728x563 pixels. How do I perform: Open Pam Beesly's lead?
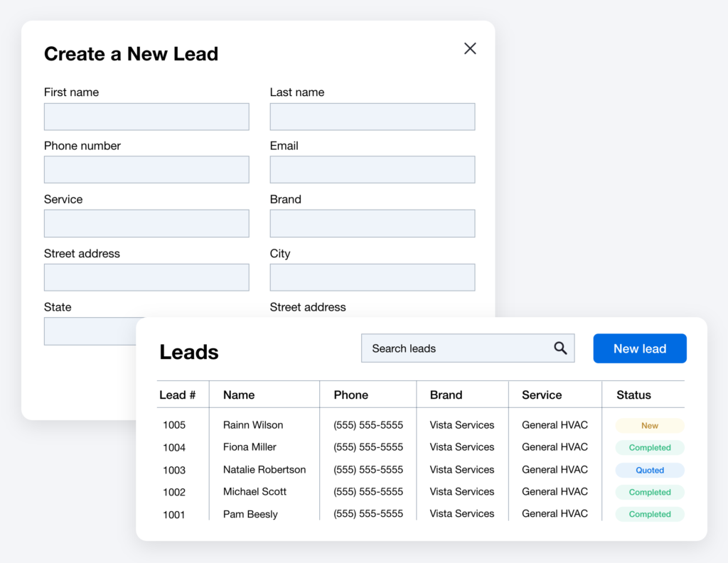pos(250,514)
